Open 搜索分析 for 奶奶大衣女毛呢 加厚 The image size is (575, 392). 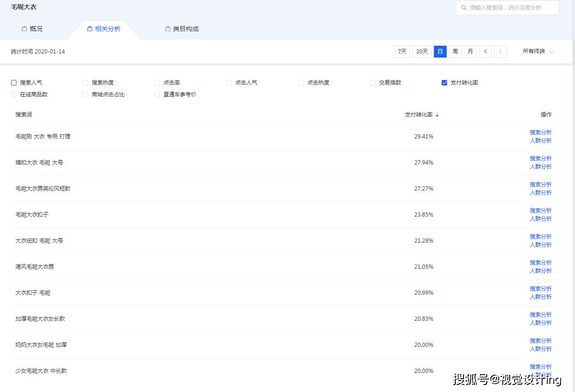click(541, 341)
